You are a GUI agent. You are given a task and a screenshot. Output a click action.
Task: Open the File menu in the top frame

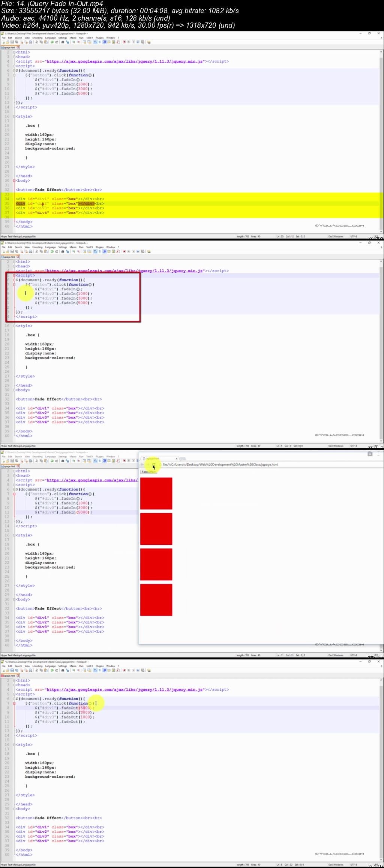[3, 38]
